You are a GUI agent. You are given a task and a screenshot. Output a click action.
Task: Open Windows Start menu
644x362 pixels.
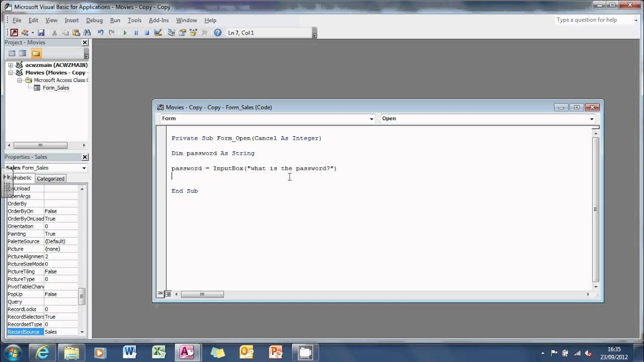[13, 352]
